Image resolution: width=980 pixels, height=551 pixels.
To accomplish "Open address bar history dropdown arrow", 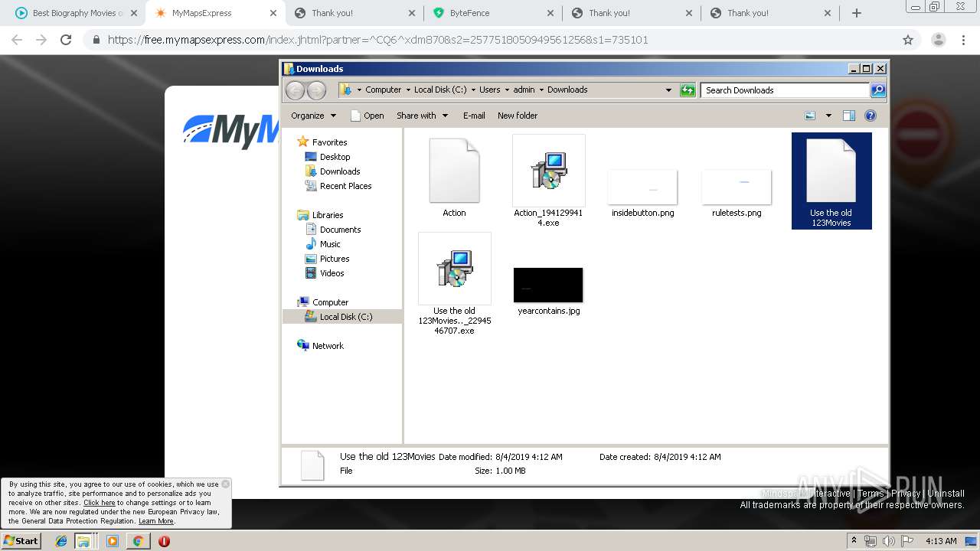I will click(668, 90).
